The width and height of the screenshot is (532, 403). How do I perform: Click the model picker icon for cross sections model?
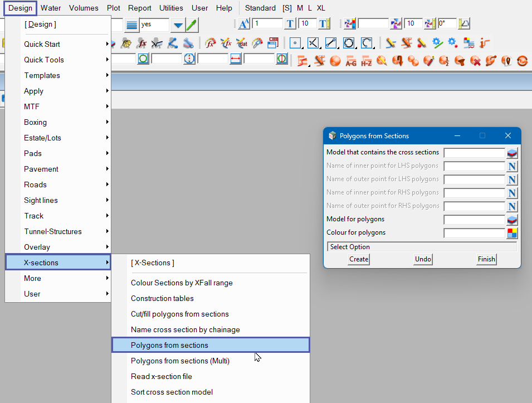(x=512, y=153)
